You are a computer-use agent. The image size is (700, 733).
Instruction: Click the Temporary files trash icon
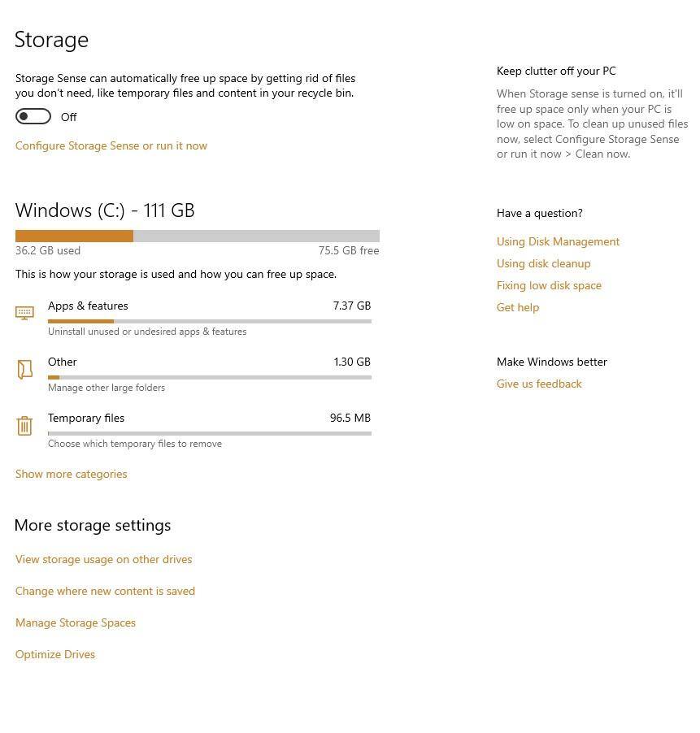tap(24, 425)
